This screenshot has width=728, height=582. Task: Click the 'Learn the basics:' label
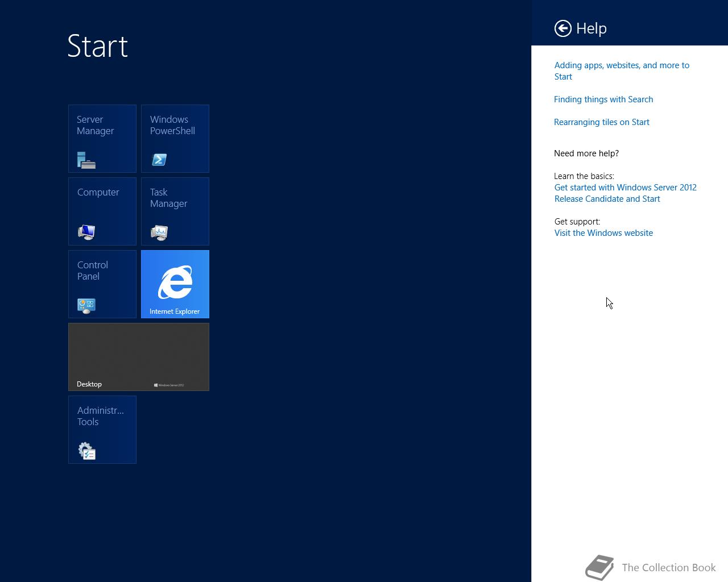pos(584,176)
